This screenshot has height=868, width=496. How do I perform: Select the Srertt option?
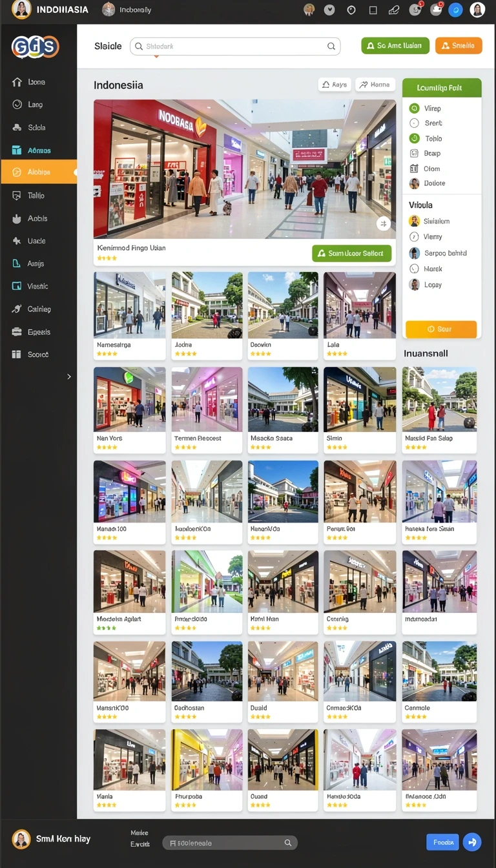pos(427,123)
